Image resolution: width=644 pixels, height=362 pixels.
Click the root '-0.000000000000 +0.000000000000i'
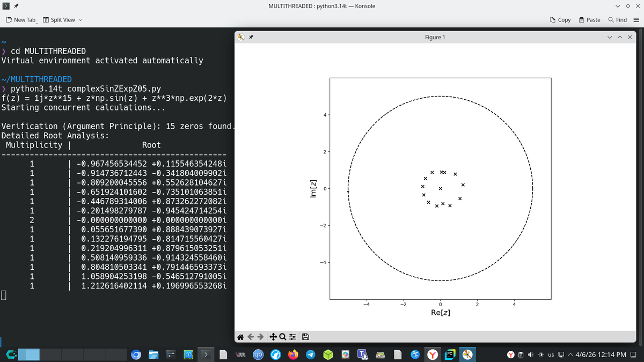(151, 220)
